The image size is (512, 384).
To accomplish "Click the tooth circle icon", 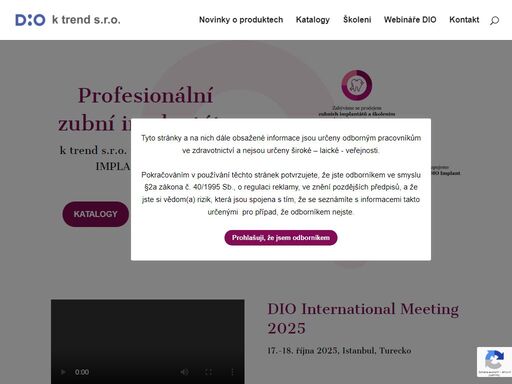I will (x=357, y=85).
